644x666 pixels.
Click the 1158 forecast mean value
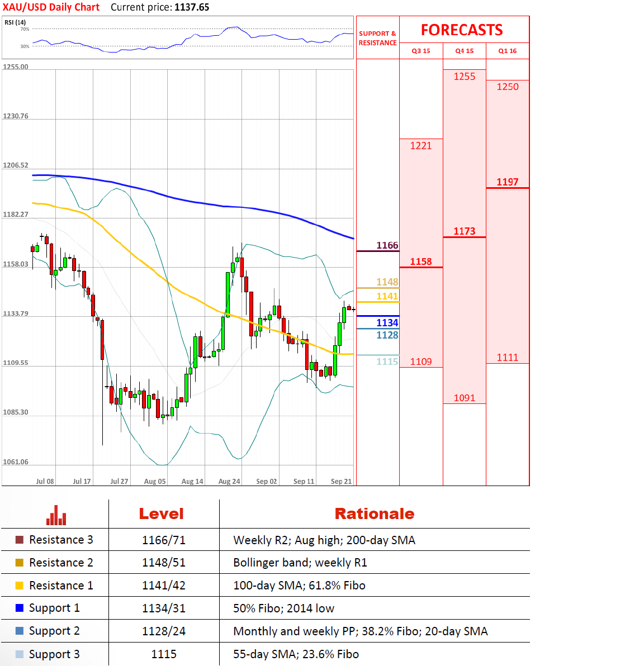[x=421, y=261]
